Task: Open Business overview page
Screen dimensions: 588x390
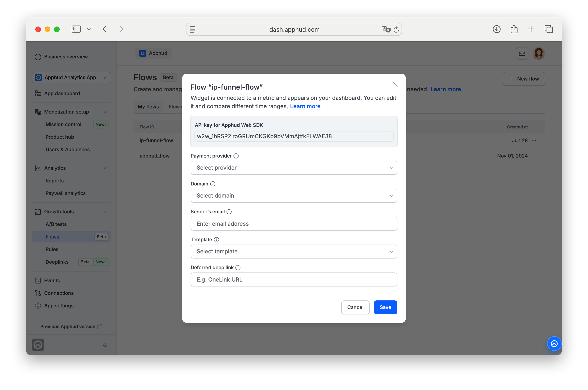Action: tap(66, 57)
